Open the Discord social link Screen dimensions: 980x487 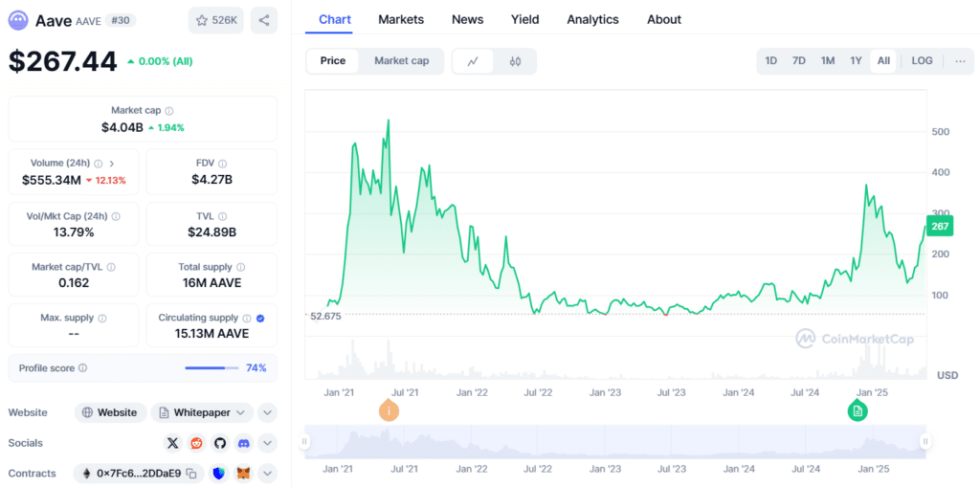[x=243, y=443]
